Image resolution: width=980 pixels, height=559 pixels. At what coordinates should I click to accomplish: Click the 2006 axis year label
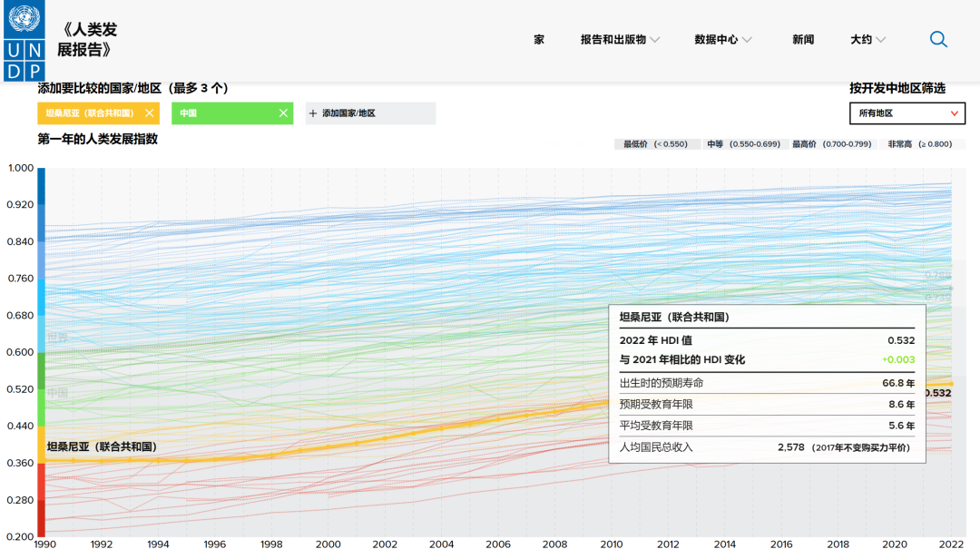pyautogui.click(x=498, y=544)
